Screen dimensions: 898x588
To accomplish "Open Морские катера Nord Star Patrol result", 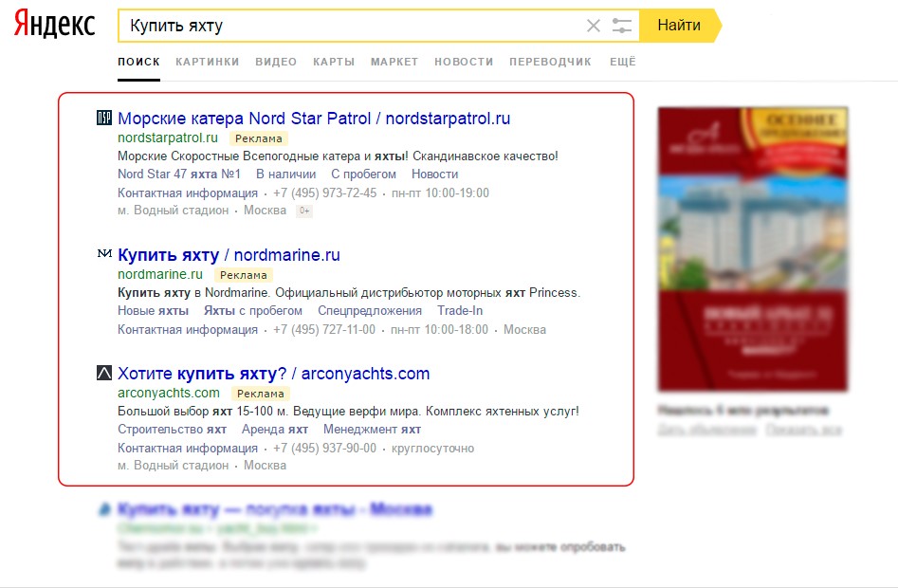I will [x=314, y=119].
